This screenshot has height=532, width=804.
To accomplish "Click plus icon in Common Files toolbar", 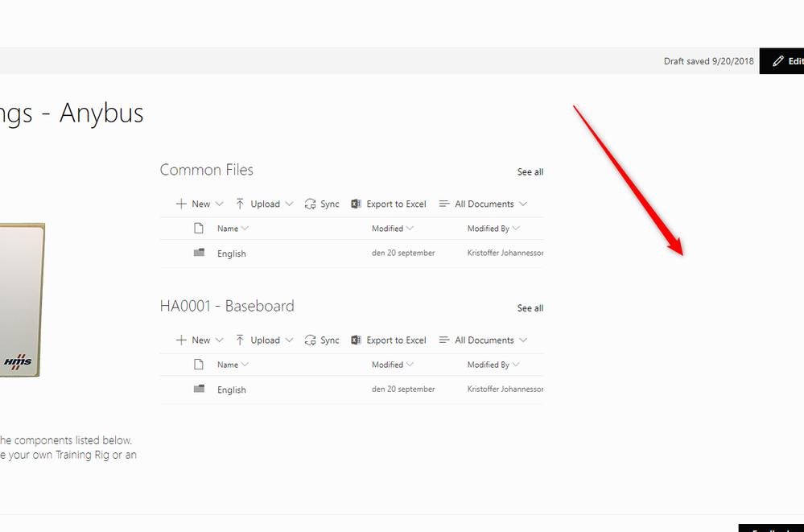I will tap(181, 204).
